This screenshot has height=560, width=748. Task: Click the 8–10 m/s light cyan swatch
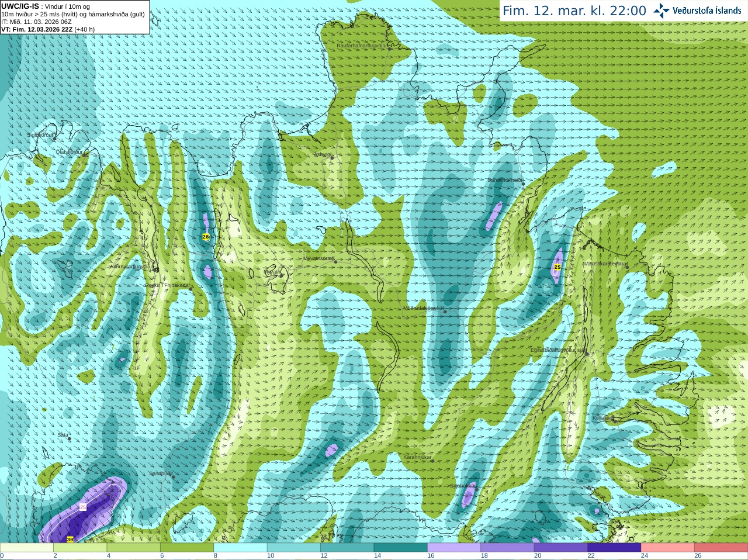coord(241,548)
